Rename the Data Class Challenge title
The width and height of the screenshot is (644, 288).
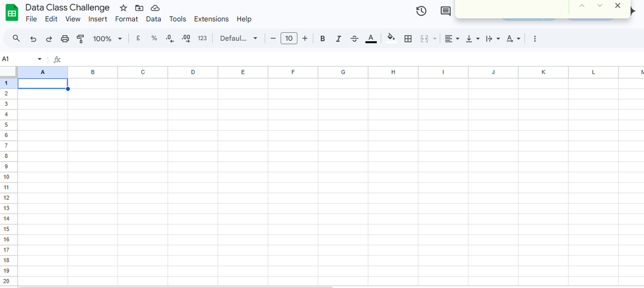(68, 8)
